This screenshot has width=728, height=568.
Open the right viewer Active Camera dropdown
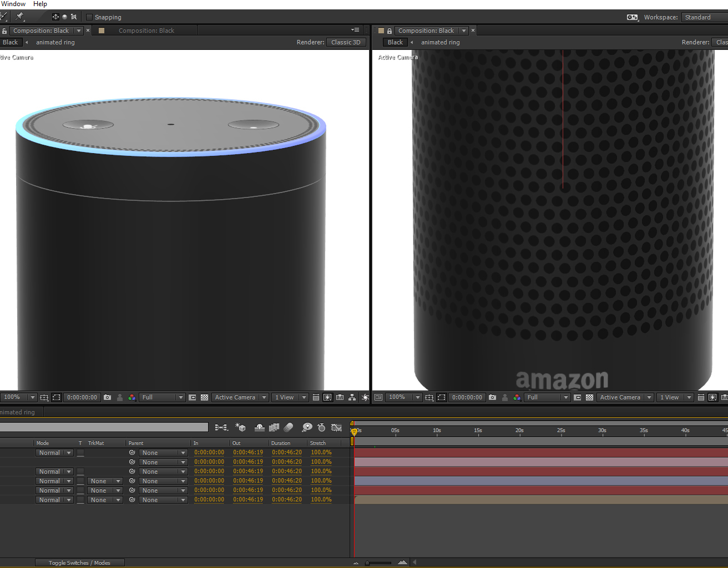point(625,397)
